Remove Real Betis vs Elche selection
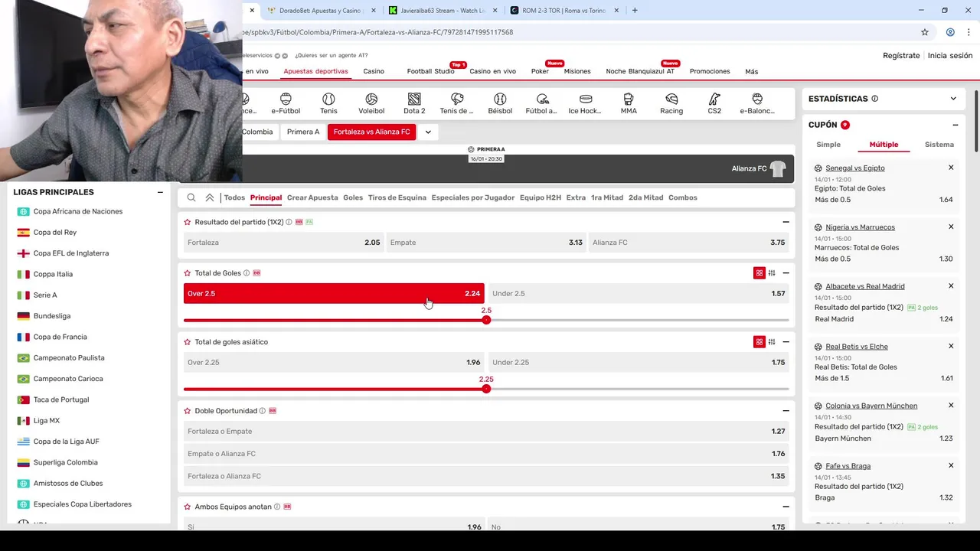Screen dimensions: 980x551 click(x=951, y=346)
